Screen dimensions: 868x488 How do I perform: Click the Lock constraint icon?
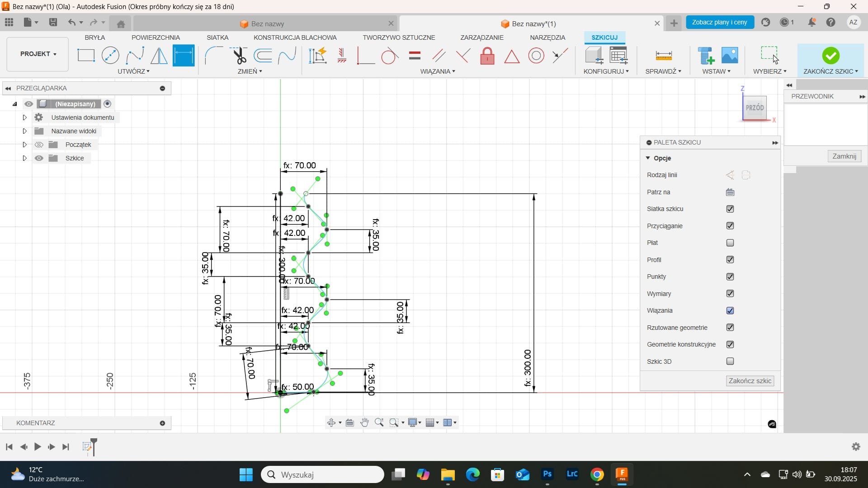tap(487, 56)
